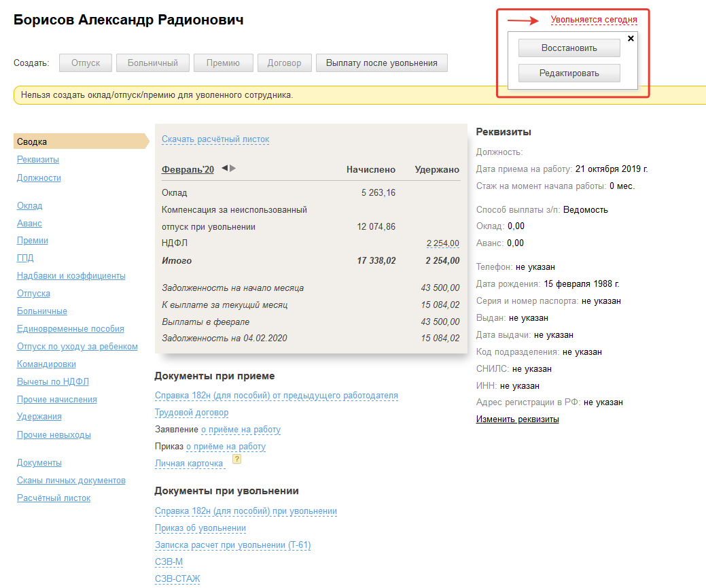Open Реквизиты in the left sidebar
706x588 pixels.
click(38, 160)
